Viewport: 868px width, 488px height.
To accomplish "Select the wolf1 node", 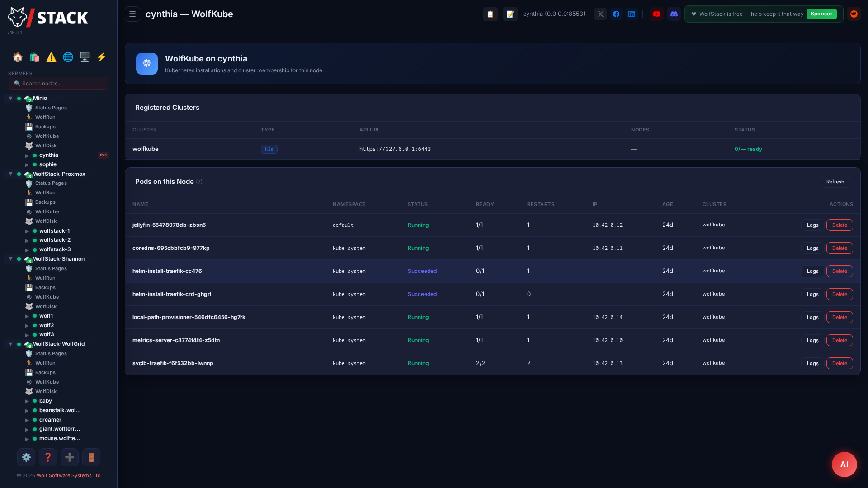I will (x=46, y=316).
